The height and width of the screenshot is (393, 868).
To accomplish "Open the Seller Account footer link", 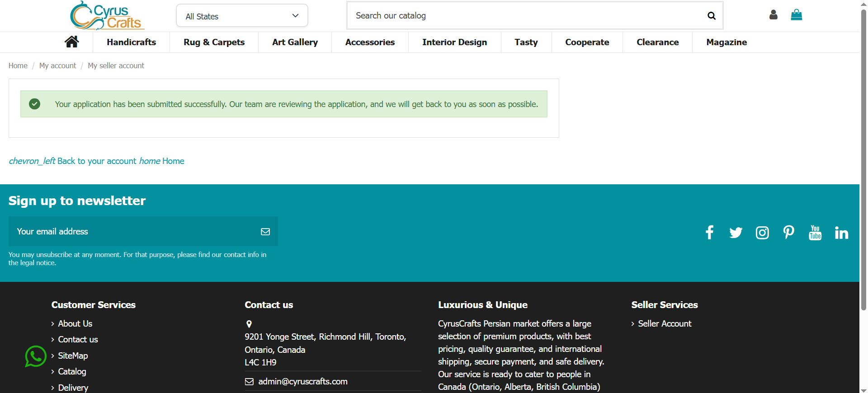I will (x=664, y=323).
